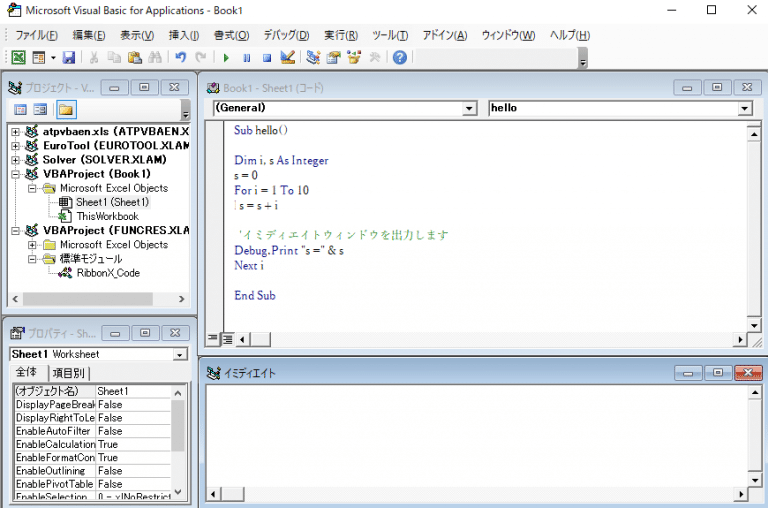Open Find with the binoculars icon
The width and height of the screenshot is (768, 508).
click(x=155, y=57)
